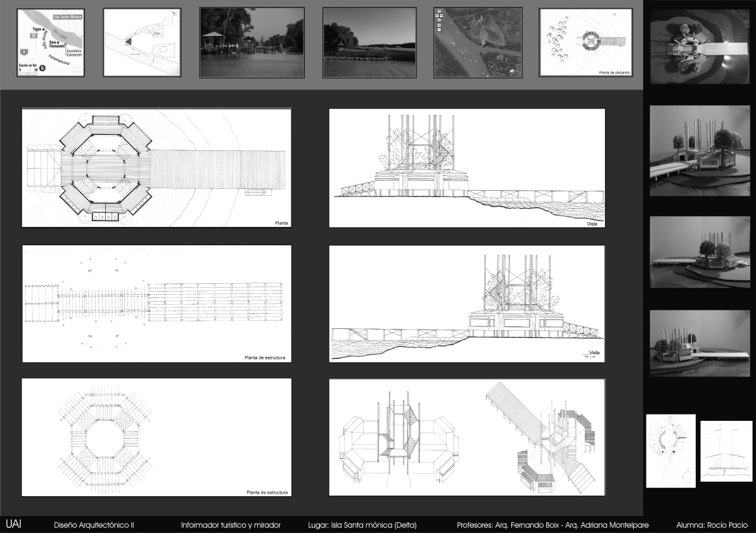
Task: Select the octagonal Planta de estructura drawing
Action: pyautogui.click(x=157, y=437)
